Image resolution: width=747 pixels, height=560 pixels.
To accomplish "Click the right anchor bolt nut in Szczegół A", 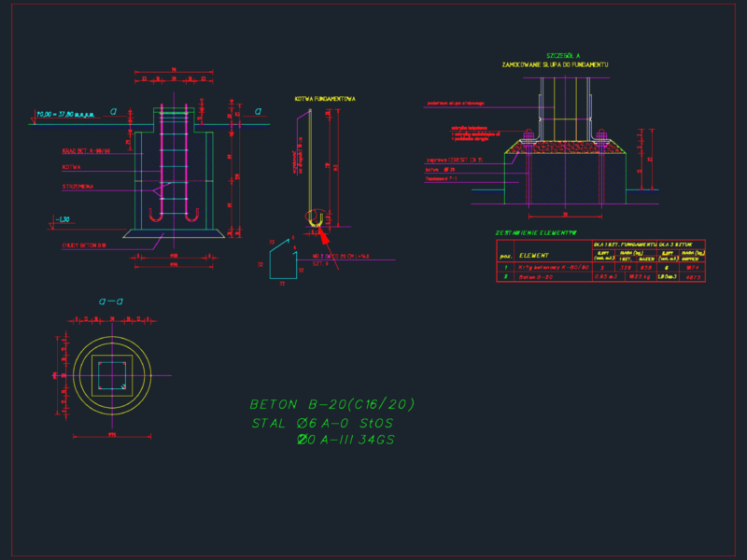I will tap(601, 136).
